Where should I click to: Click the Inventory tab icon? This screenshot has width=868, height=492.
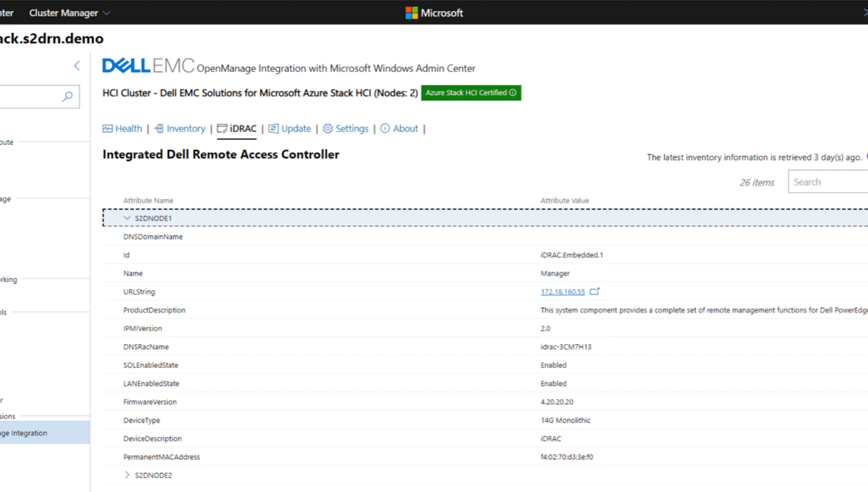coord(159,128)
